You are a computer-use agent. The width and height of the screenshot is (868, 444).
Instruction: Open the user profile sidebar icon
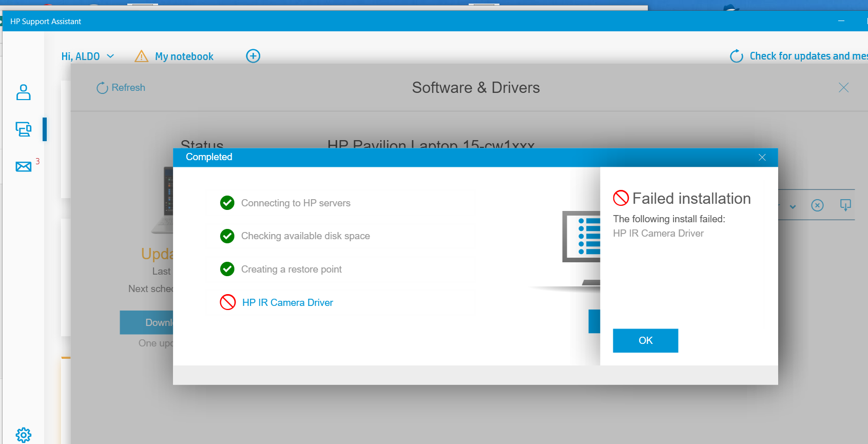coord(23,92)
